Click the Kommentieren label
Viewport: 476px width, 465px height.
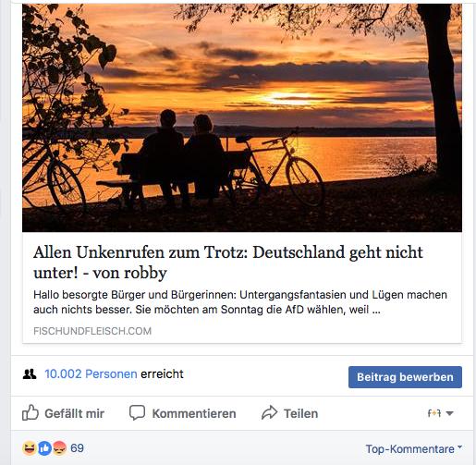(194, 413)
